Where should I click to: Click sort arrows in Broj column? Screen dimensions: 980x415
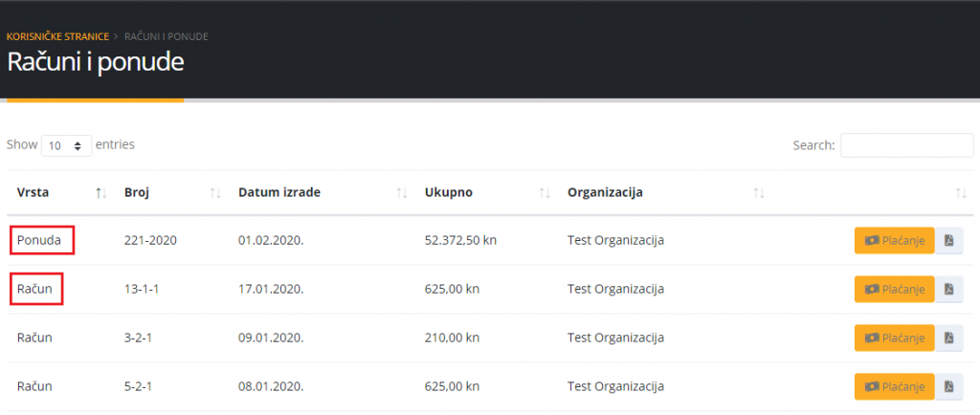(215, 193)
